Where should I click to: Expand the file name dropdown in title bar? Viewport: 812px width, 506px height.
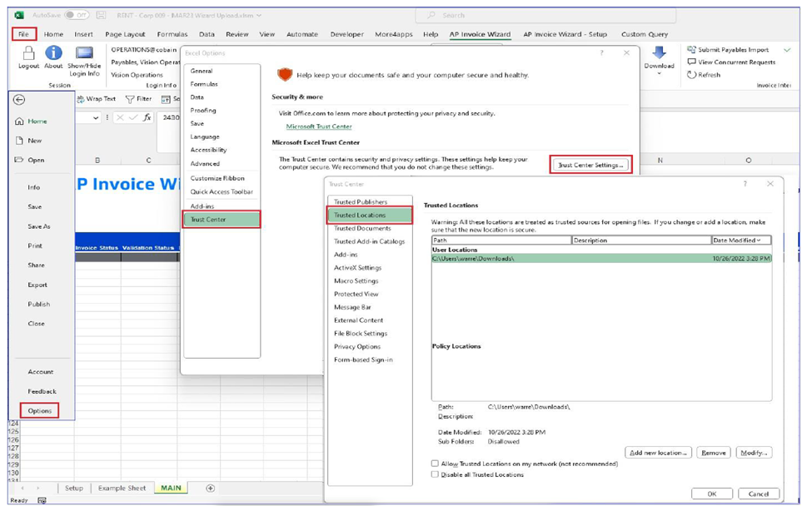(x=259, y=15)
